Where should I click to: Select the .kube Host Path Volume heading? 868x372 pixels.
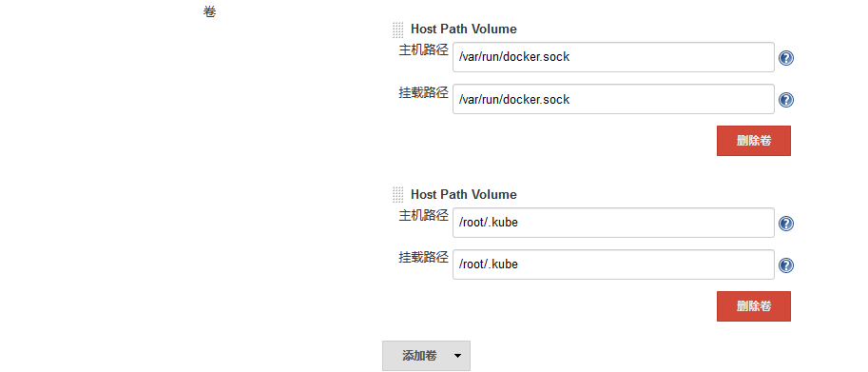[x=463, y=194]
